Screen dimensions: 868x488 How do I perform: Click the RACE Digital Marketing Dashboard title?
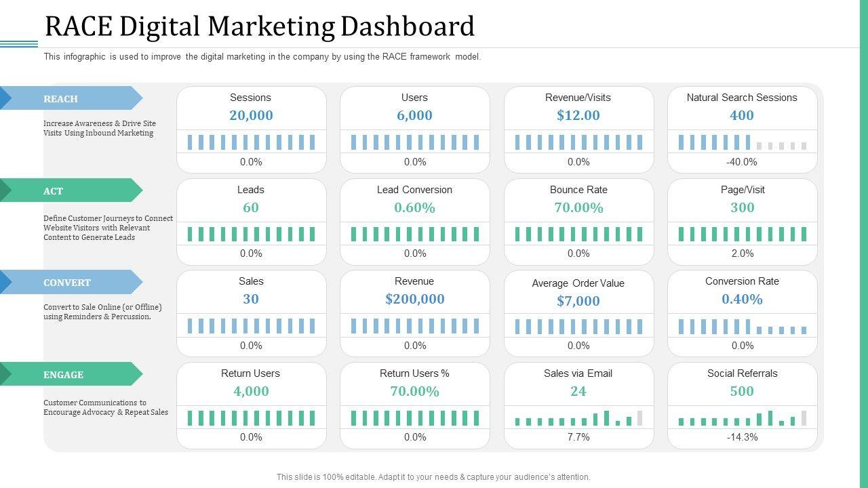(259, 26)
